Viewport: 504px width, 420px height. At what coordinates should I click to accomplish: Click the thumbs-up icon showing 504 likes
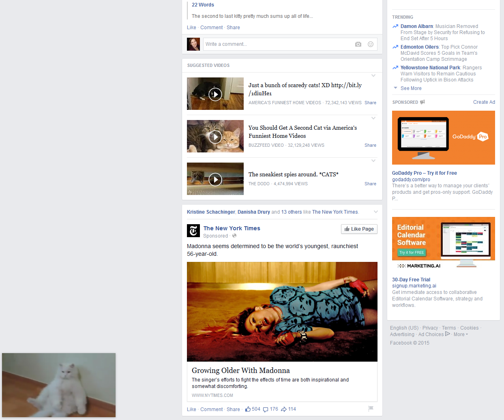coord(248,409)
